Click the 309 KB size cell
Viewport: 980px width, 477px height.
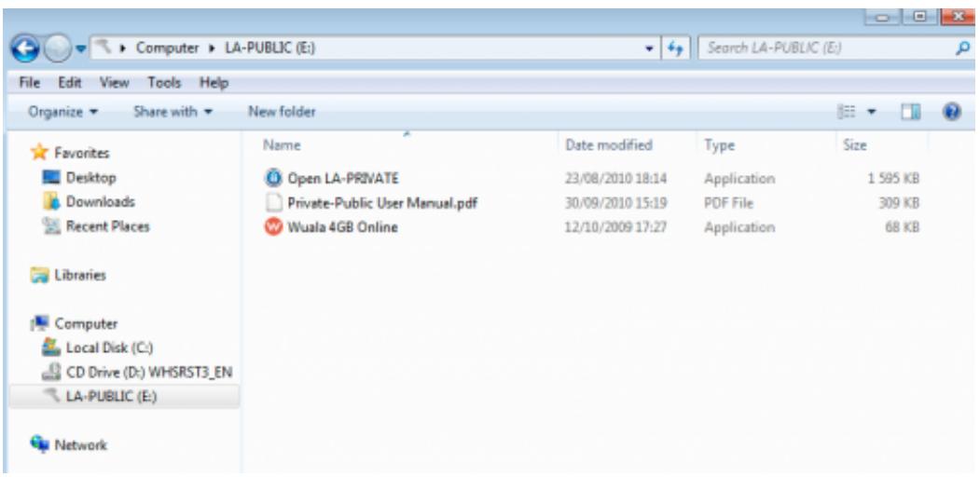(x=900, y=203)
